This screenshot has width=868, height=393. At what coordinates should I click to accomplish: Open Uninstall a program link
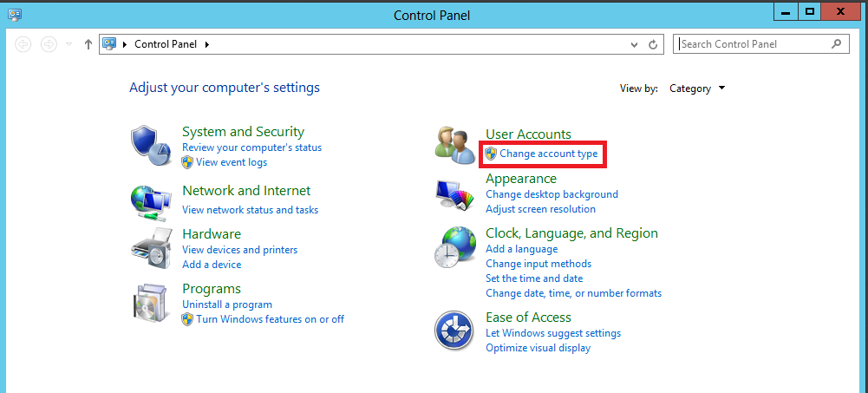coord(227,305)
